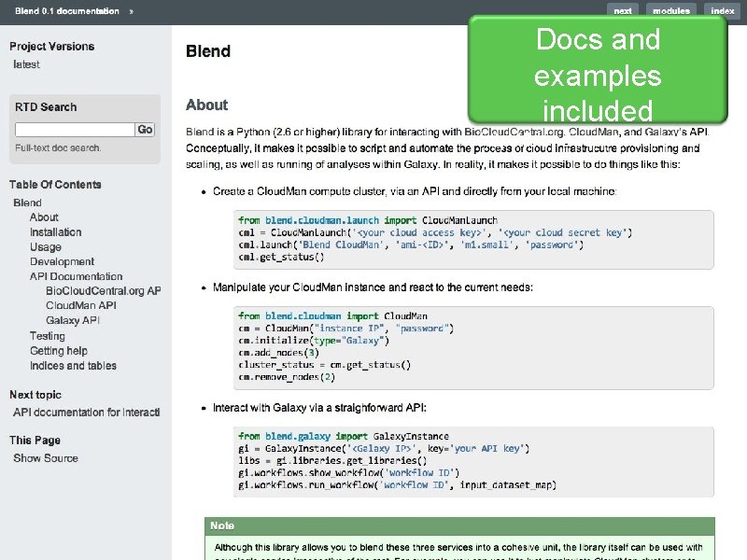The image size is (747, 560).
Task: Open BioCloudCentral.org API link
Action: click(x=103, y=290)
